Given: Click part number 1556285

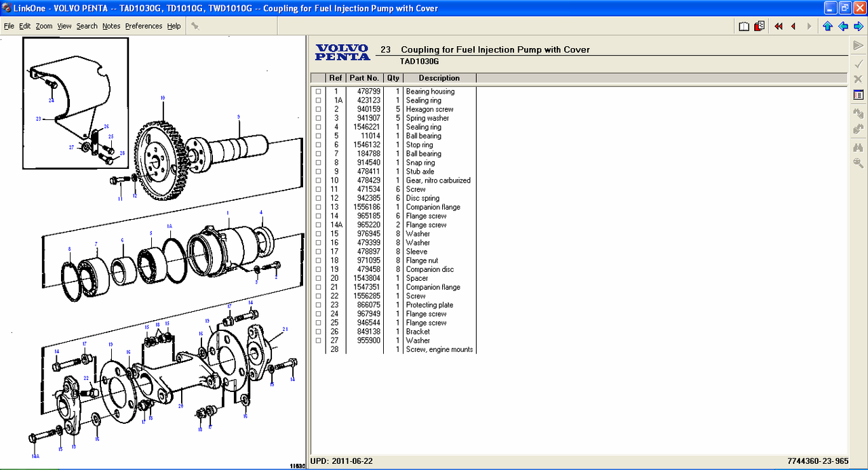Looking at the screenshot, I should [x=367, y=296].
